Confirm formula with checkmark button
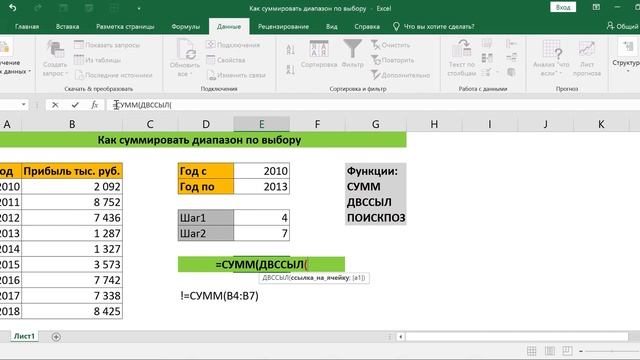Image resolution: width=640 pixels, height=360 pixels. coord(75,105)
